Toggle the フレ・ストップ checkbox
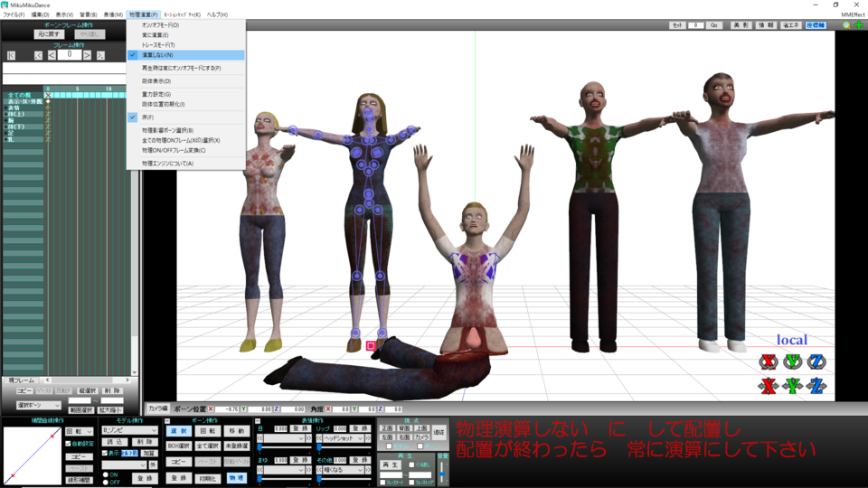The image size is (868, 488). 411,483
